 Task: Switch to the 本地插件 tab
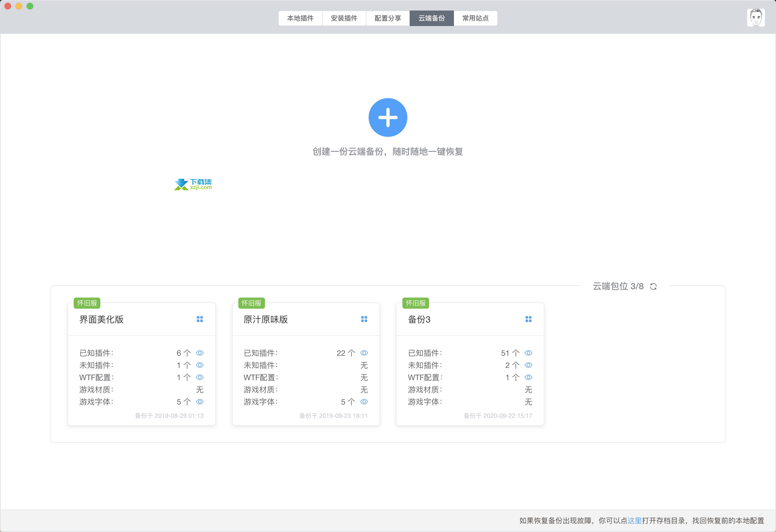(300, 18)
